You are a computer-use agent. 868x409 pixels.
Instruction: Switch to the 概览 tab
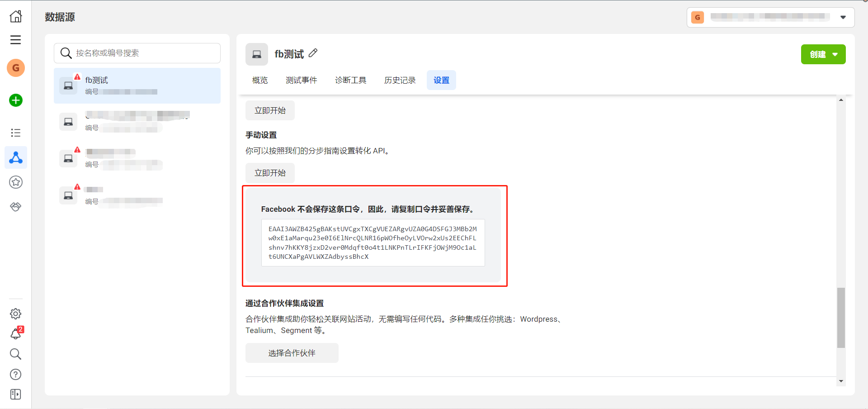[x=260, y=80]
